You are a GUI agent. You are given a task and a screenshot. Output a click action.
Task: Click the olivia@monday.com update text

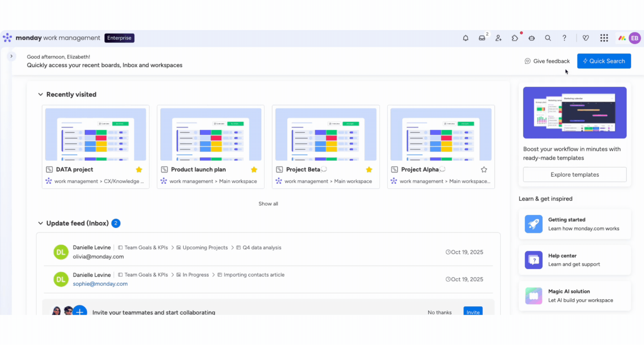pos(98,257)
